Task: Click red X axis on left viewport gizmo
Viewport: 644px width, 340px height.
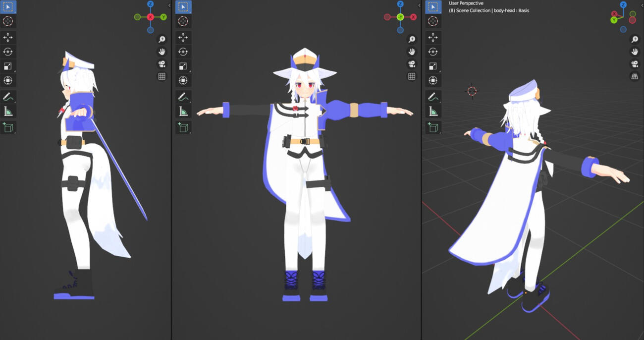Action: [x=151, y=17]
